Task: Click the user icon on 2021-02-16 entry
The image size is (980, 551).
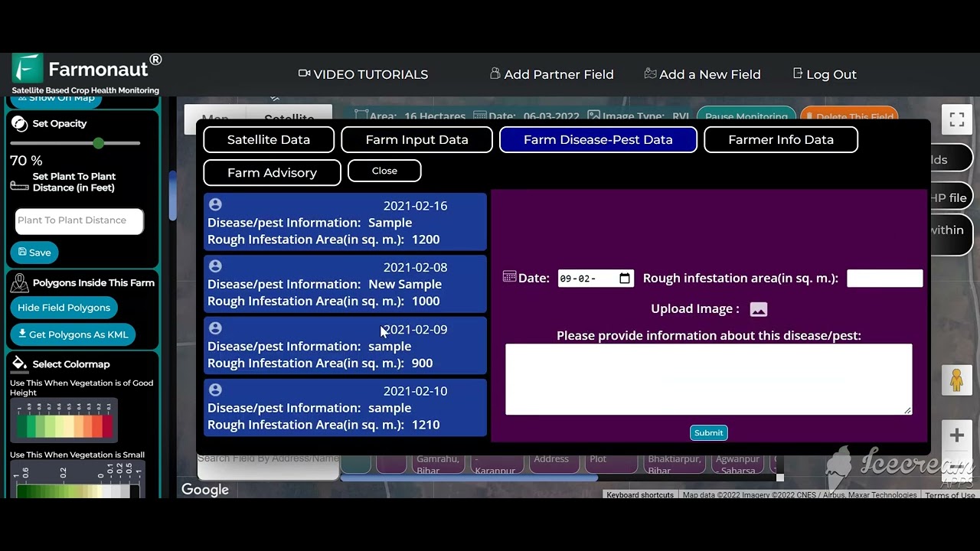Action: (x=215, y=204)
